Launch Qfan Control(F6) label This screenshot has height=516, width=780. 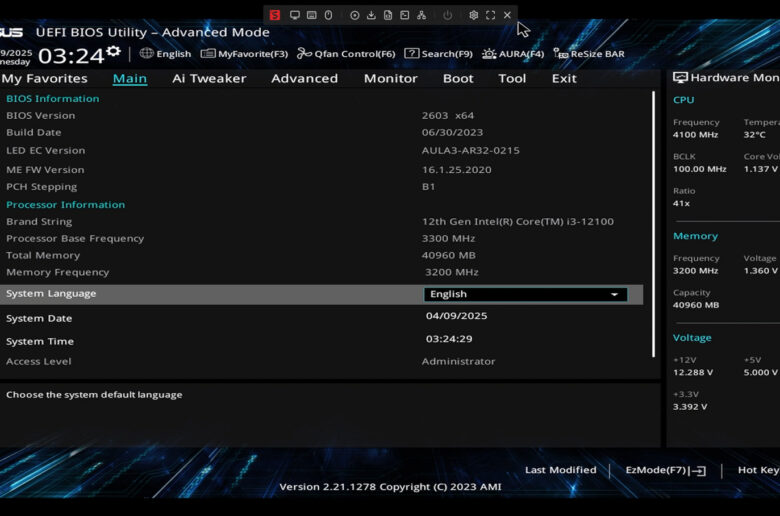(355, 54)
